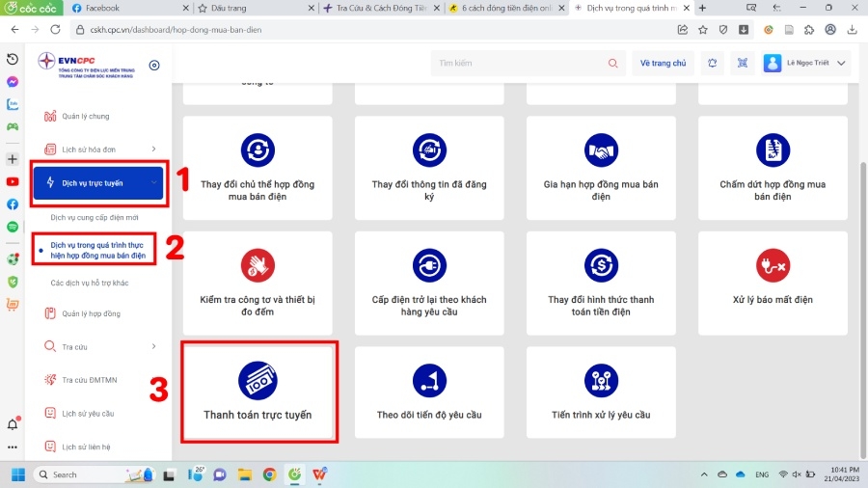Click the user avatar icon
This screenshot has height=488, width=868.
(x=773, y=63)
